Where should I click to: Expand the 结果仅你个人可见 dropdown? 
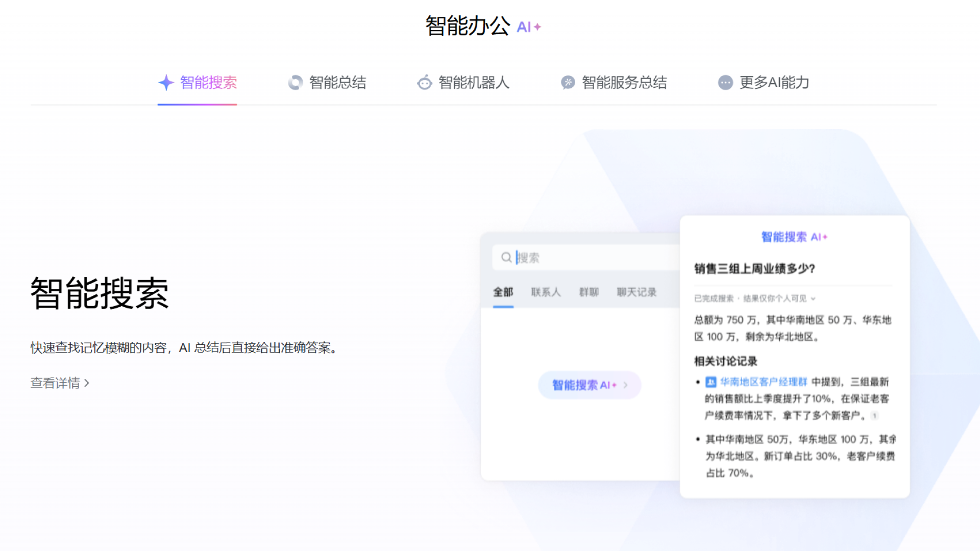pos(814,299)
